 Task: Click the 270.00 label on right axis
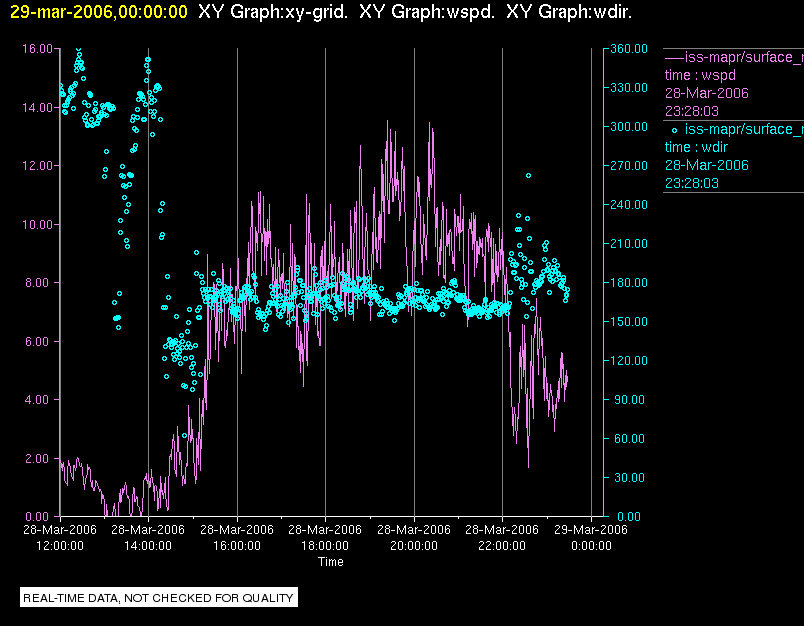(629, 166)
